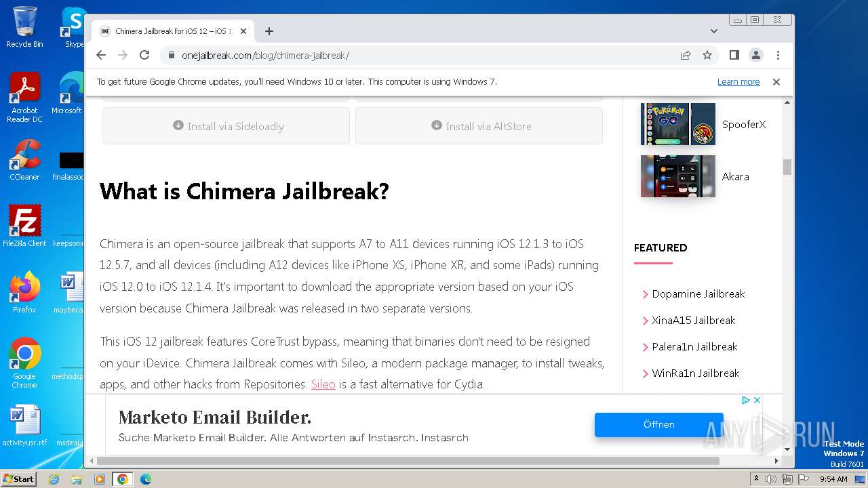Open activityusr.rtf desktop file
Screen dimensions: 868x488
[x=24, y=426]
